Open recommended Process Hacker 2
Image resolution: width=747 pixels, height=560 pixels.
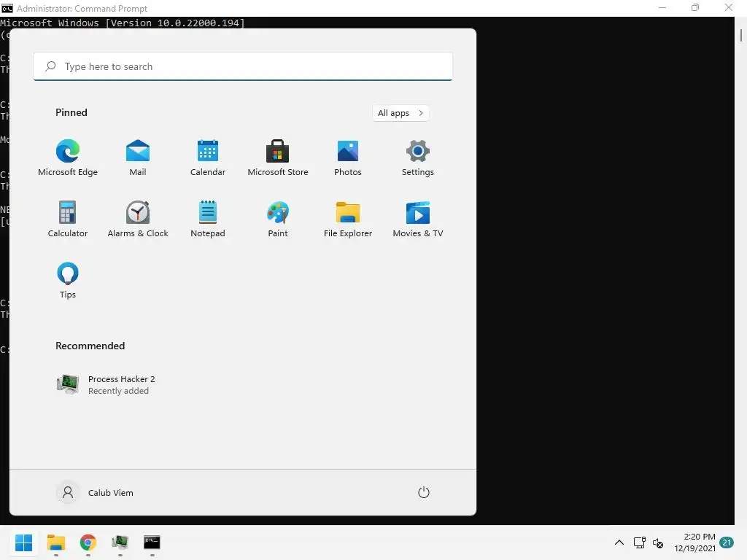click(x=106, y=384)
